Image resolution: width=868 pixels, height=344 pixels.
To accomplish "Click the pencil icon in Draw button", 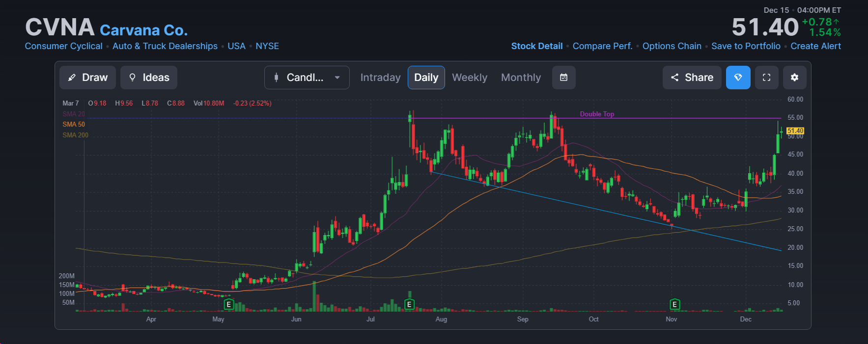I will click(x=72, y=78).
